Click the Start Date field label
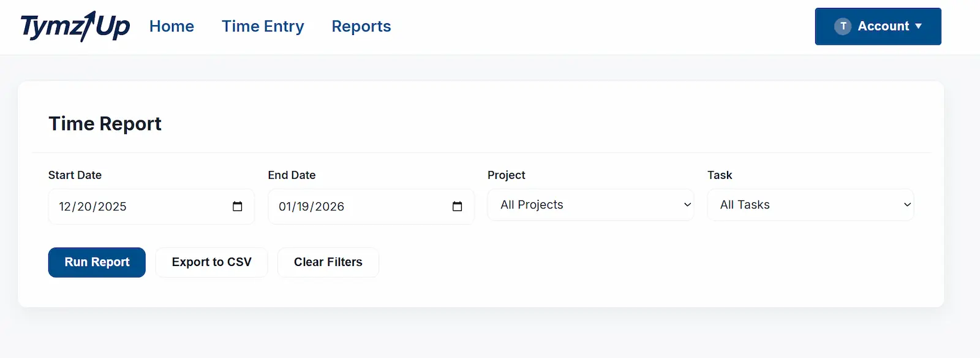Viewport: 980px width, 358px height. 75,175
